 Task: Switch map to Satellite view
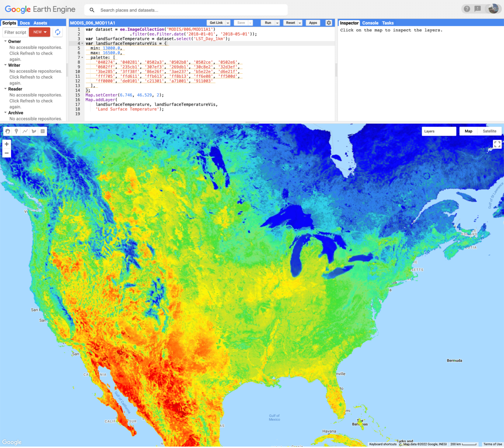(489, 131)
